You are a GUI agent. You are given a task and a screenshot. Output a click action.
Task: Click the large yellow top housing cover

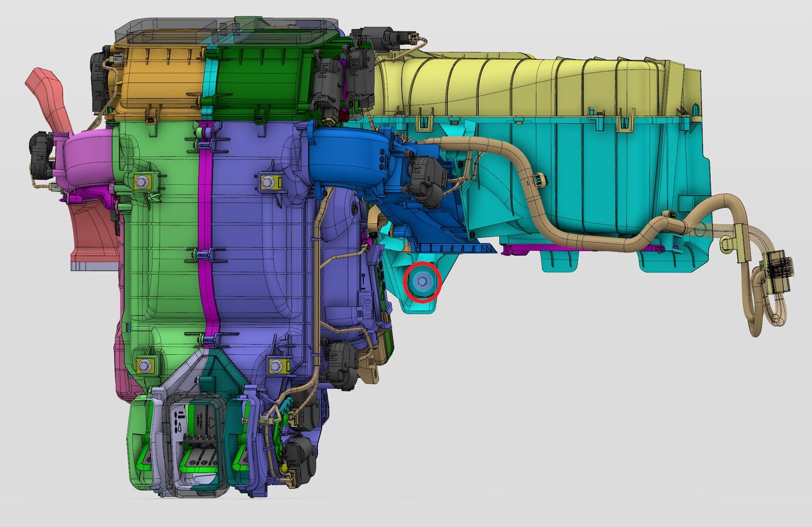[x=527, y=85]
